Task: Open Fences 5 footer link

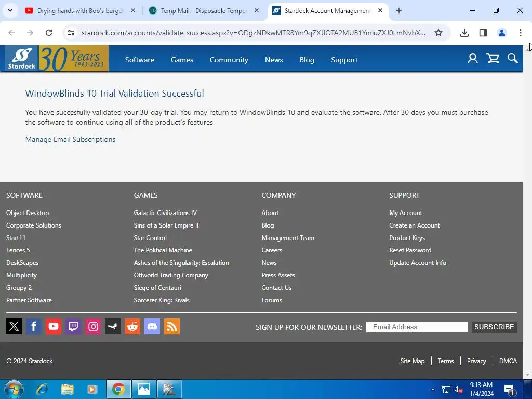Action: click(x=18, y=250)
